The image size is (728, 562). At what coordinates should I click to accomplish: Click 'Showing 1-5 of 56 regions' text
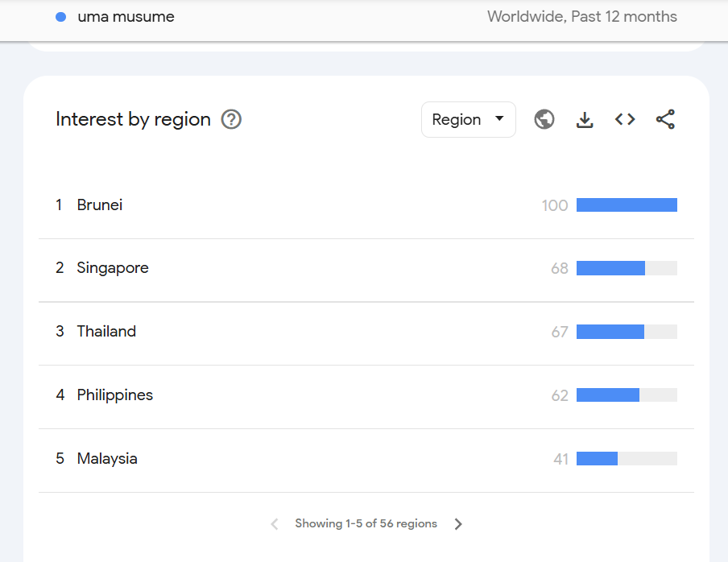(366, 523)
